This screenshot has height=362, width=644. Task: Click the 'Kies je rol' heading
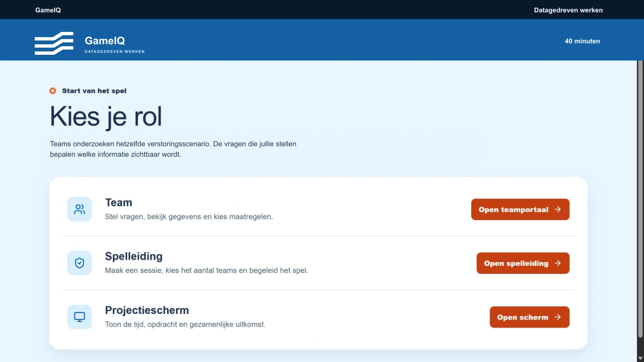coord(106,117)
